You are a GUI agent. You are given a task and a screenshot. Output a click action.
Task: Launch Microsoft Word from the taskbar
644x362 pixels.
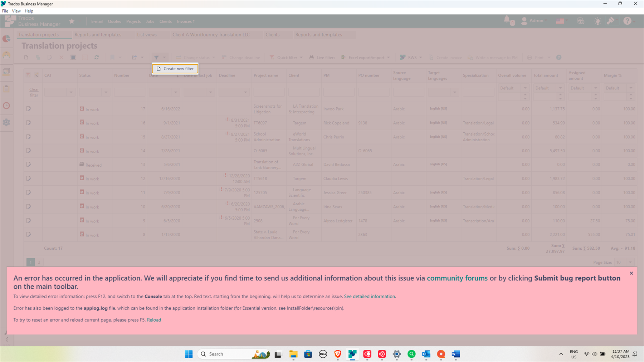tap(455, 354)
